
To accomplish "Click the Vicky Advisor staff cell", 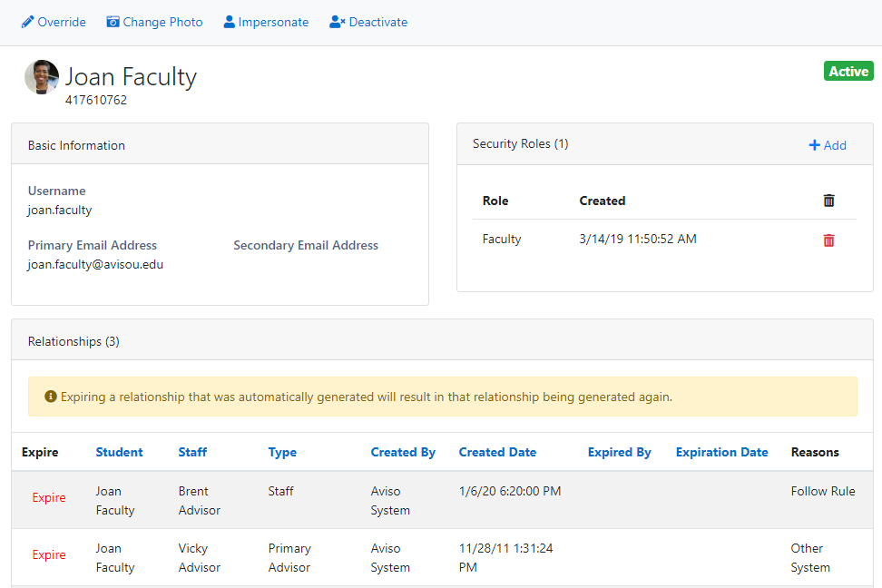I will pos(199,558).
